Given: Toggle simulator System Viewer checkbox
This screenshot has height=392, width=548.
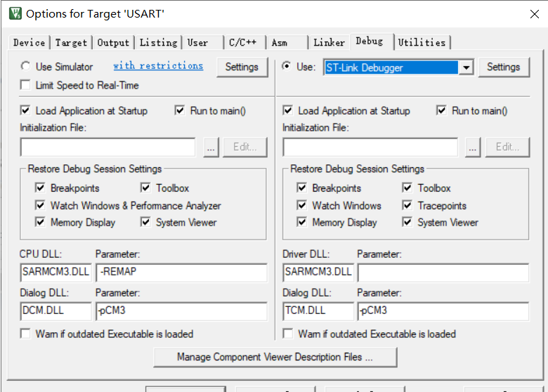Looking at the screenshot, I should click(x=145, y=222).
